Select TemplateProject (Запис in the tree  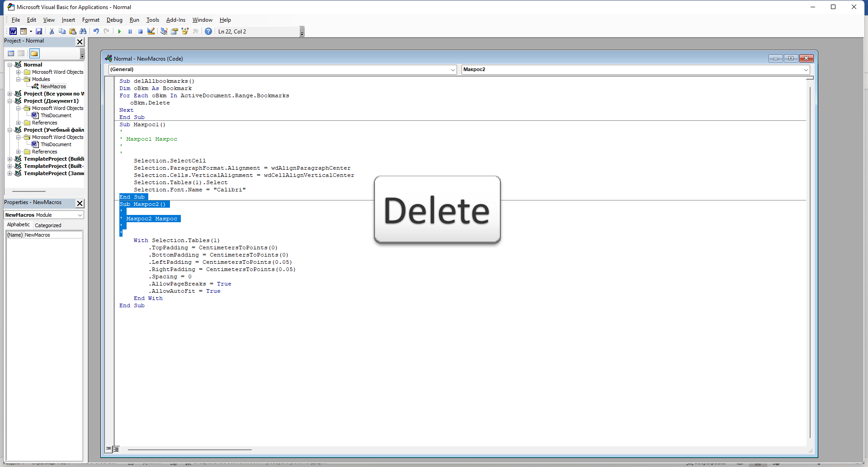[54, 173]
